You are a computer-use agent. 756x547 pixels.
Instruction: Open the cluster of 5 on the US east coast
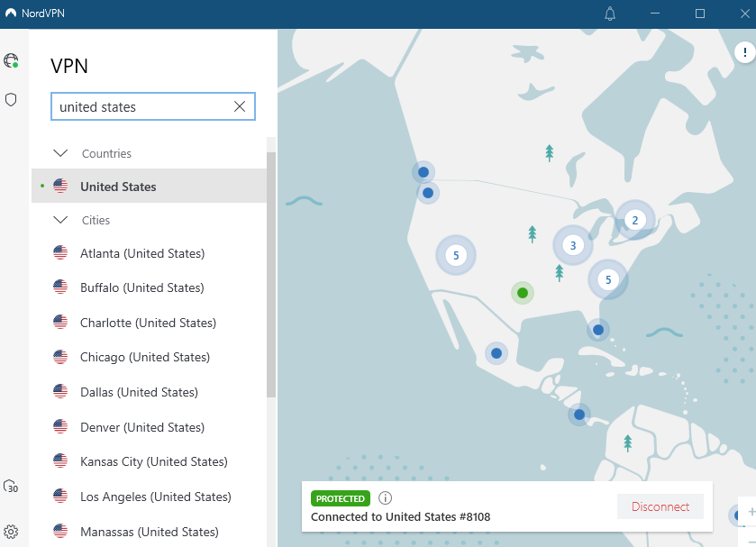point(608,279)
